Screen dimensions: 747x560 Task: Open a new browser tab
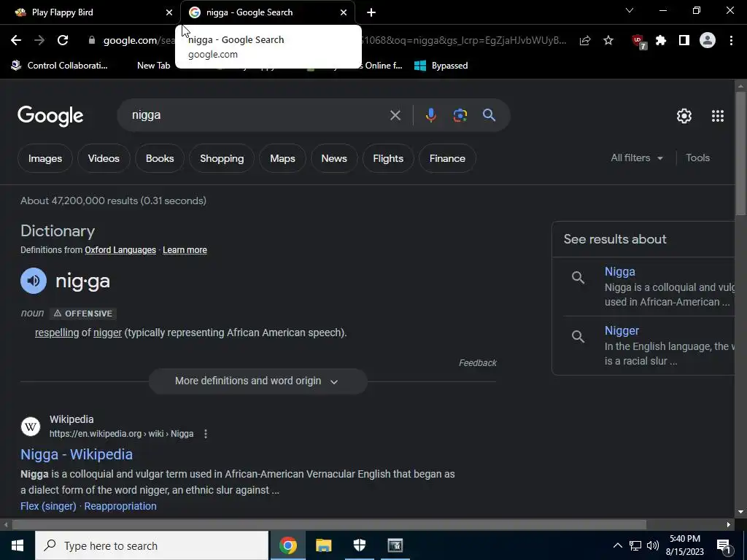371,12
